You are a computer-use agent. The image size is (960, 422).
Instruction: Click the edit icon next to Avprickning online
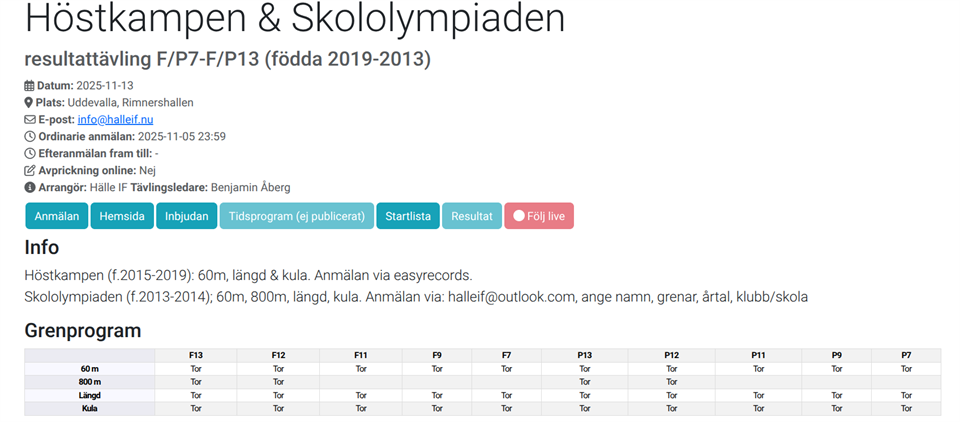coord(29,171)
